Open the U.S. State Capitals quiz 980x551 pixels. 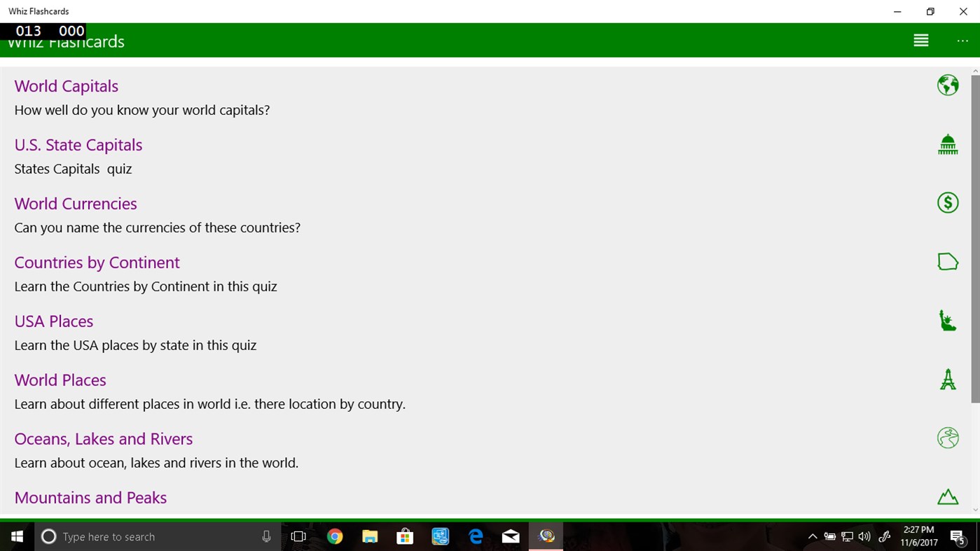point(78,145)
